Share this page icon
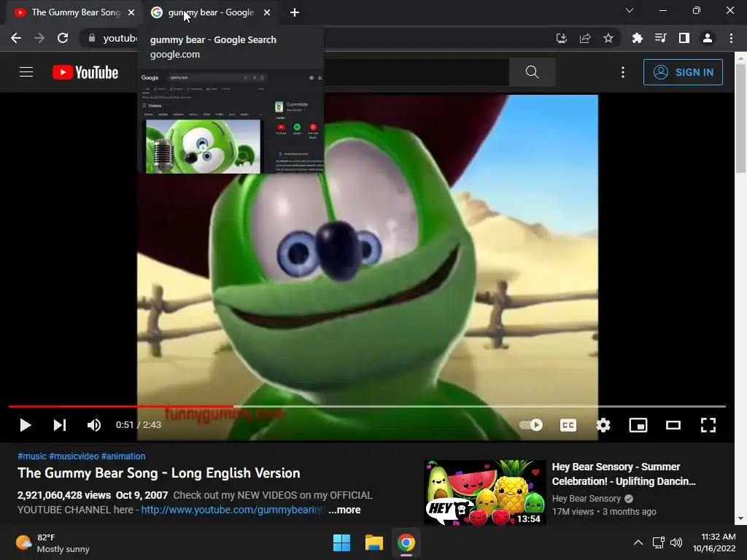Image resolution: width=747 pixels, height=560 pixels. click(585, 38)
